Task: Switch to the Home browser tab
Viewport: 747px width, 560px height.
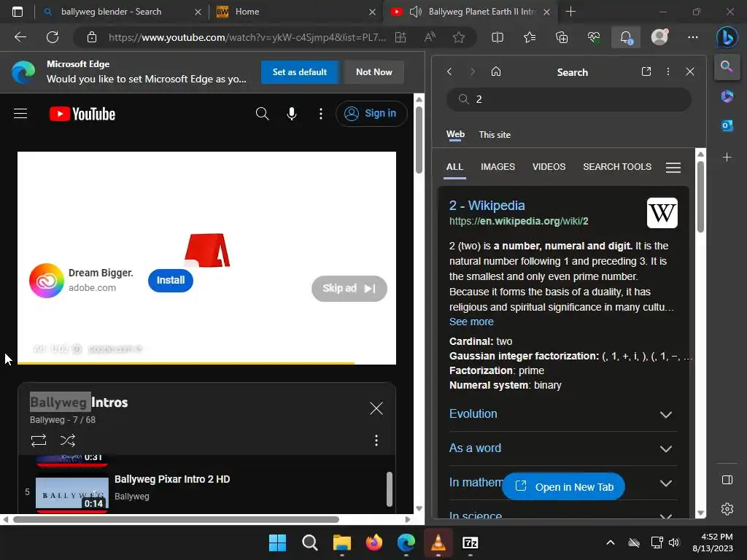Action: tap(295, 12)
